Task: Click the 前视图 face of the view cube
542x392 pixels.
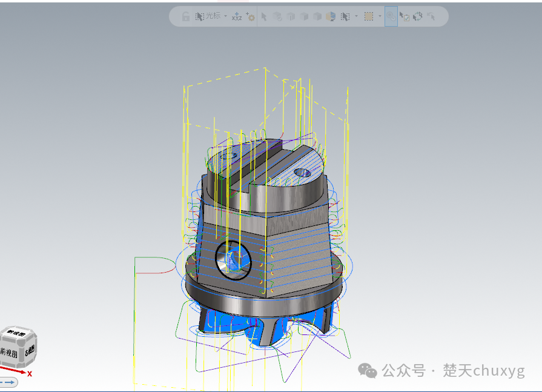Action: pos(9,353)
